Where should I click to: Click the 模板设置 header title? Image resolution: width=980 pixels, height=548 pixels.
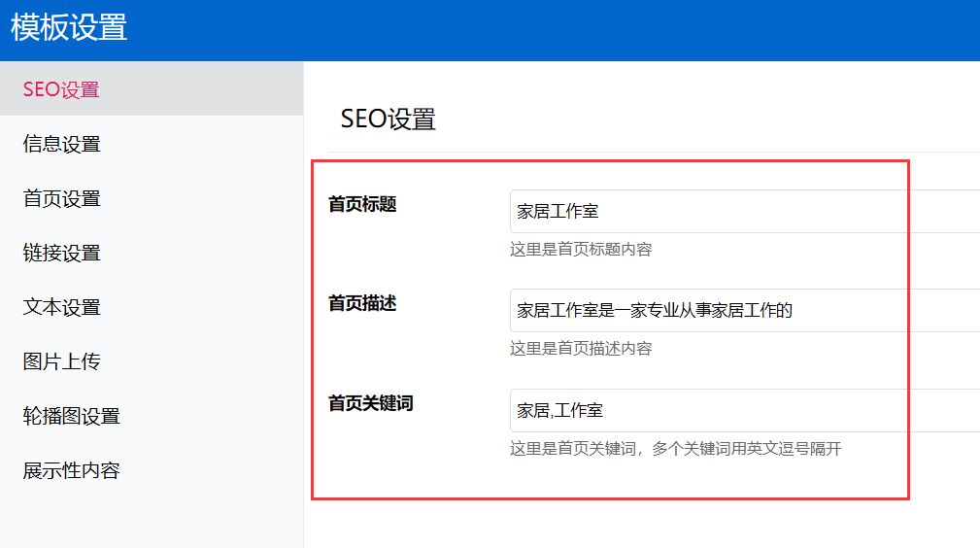(69, 28)
